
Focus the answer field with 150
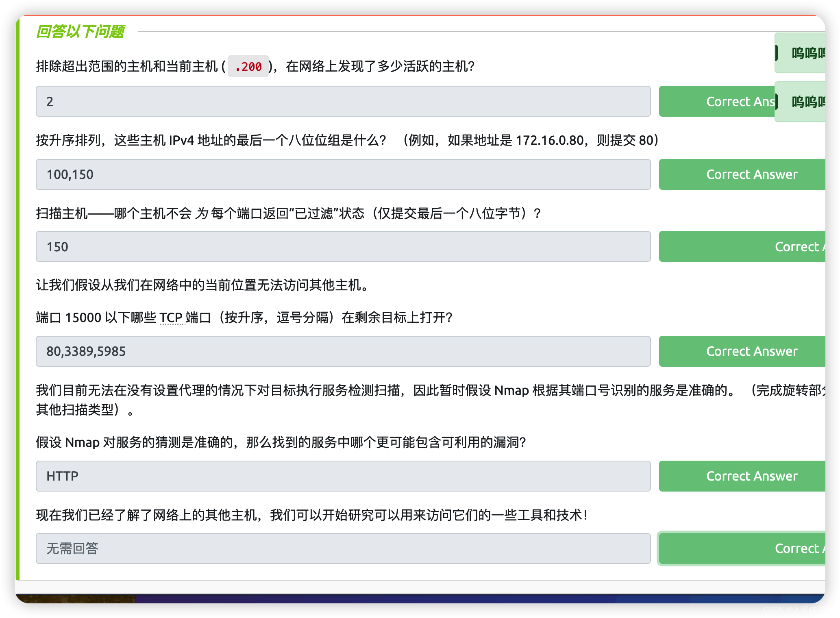pos(343,247)
